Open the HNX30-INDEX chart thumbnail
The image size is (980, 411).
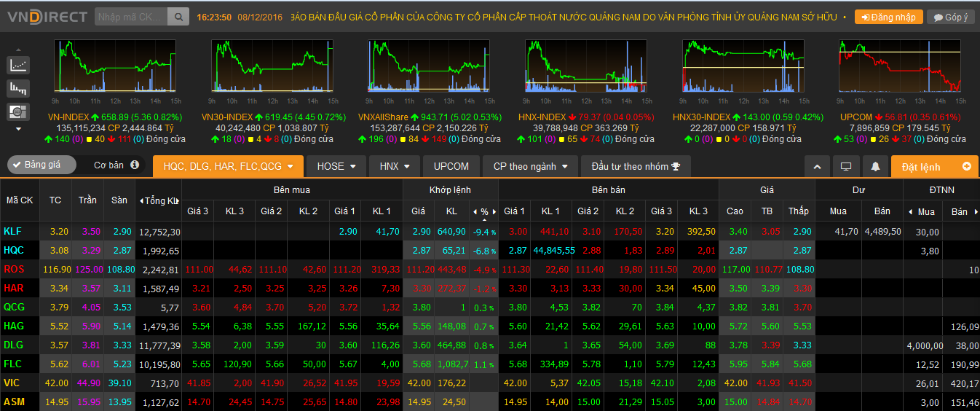[x=743, y=66]
